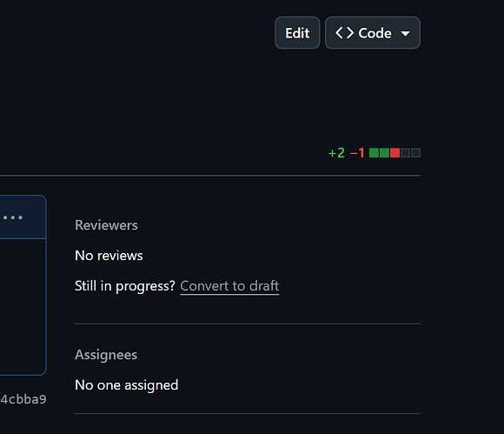
Task: Select the last gray diffstat block
Action: point(416,153)
